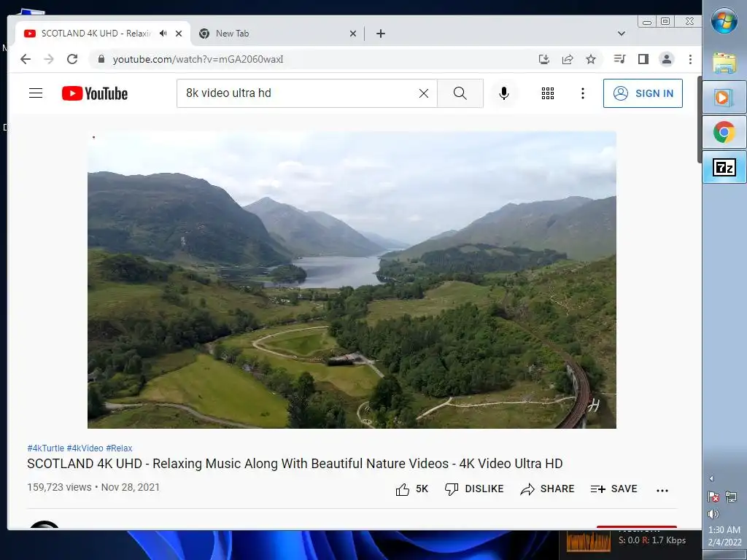Open a new tab with plus button
The image size is (747, 560).
click(381, 34)
